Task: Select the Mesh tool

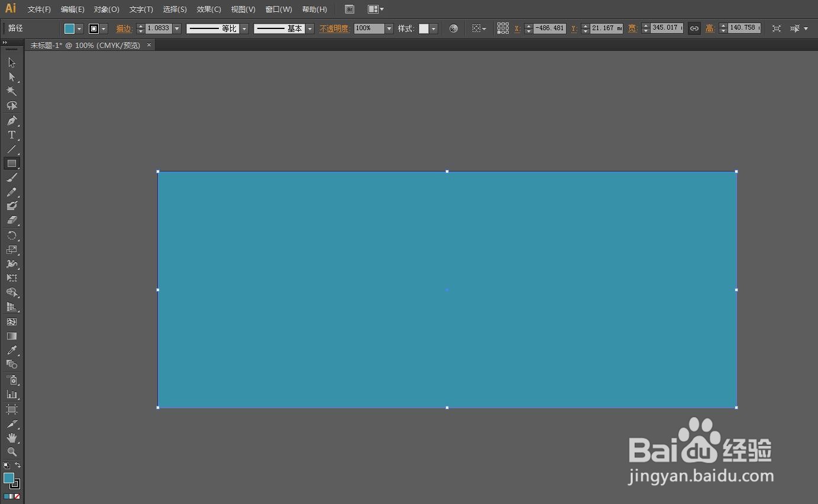Action: 11,322
